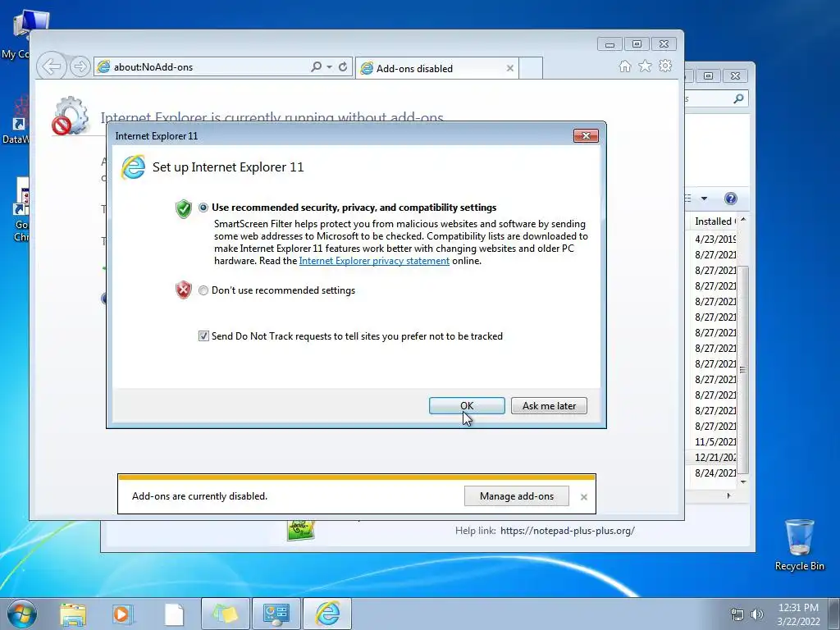Open Favorites star icon
Screen dimensions: 840x630
pyautogui.click(x=645, y=66)
